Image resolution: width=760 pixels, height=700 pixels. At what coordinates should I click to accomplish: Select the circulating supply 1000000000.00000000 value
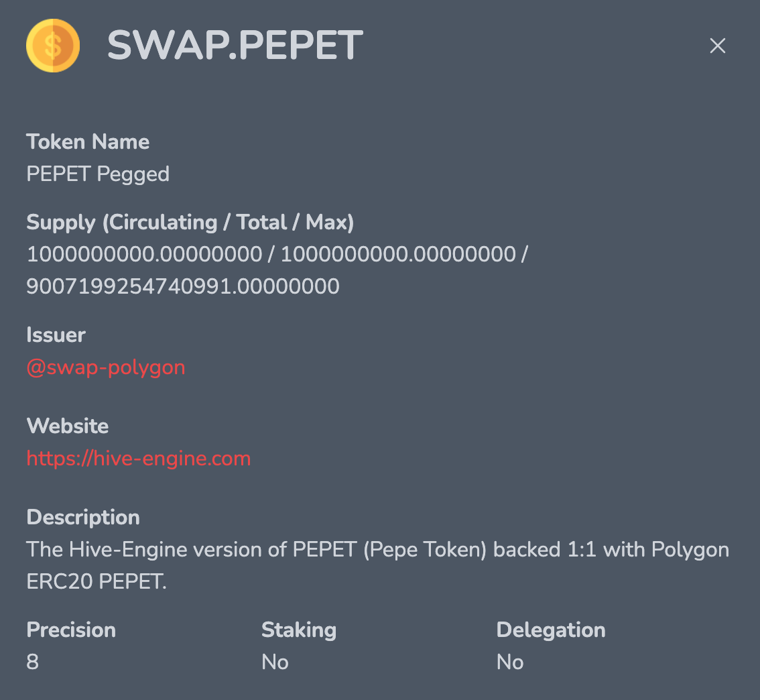[145, 254]
